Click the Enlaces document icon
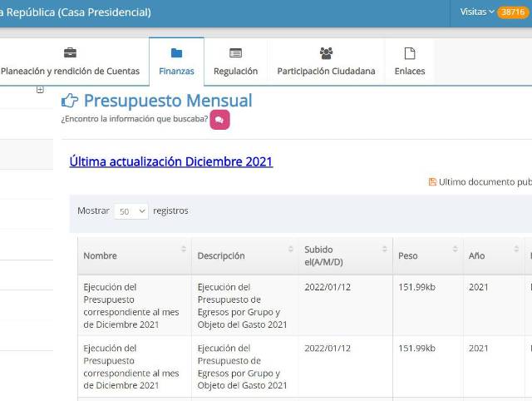This screenshot has width=532, height=401. (x=409, y=53)
